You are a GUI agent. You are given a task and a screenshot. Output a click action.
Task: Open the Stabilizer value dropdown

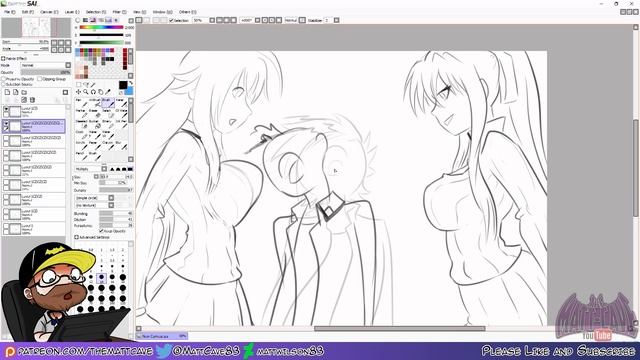(337, 20)
